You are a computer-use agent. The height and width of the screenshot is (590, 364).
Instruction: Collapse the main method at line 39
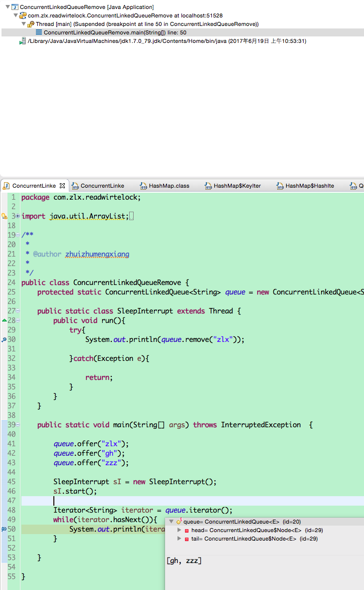click(x=17, y=424)
